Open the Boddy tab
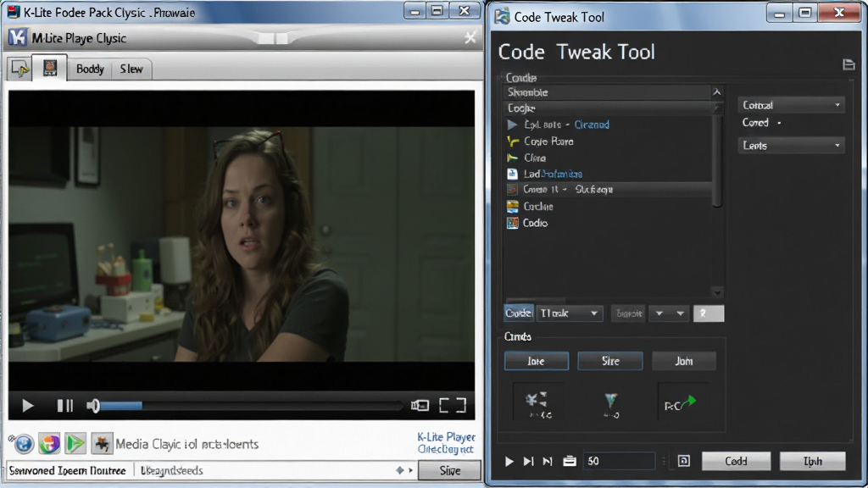Screen dimensions: 868x488 pyautogui.click(x=90, y=69)
